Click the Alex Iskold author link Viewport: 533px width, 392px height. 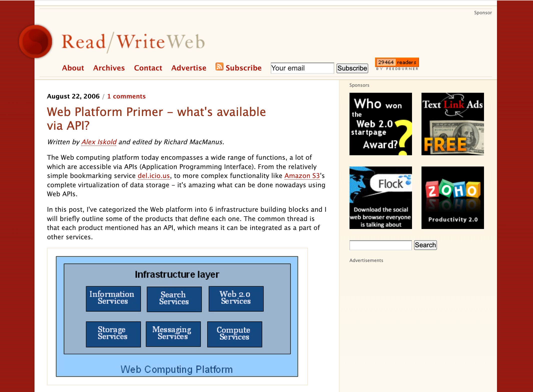click(99, 141)
